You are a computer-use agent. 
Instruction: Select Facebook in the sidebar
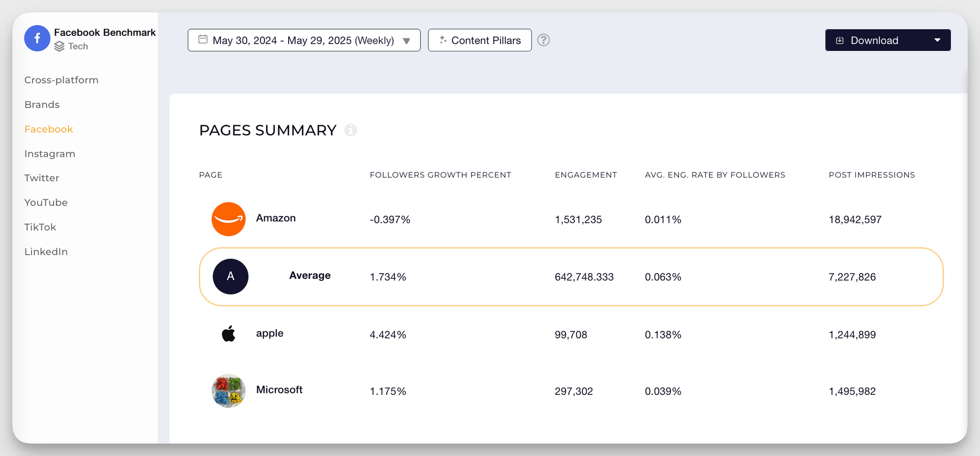pos(49,129)
